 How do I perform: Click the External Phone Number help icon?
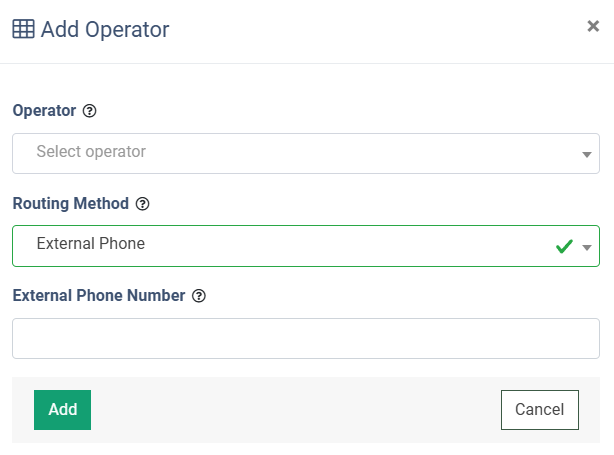199,296
